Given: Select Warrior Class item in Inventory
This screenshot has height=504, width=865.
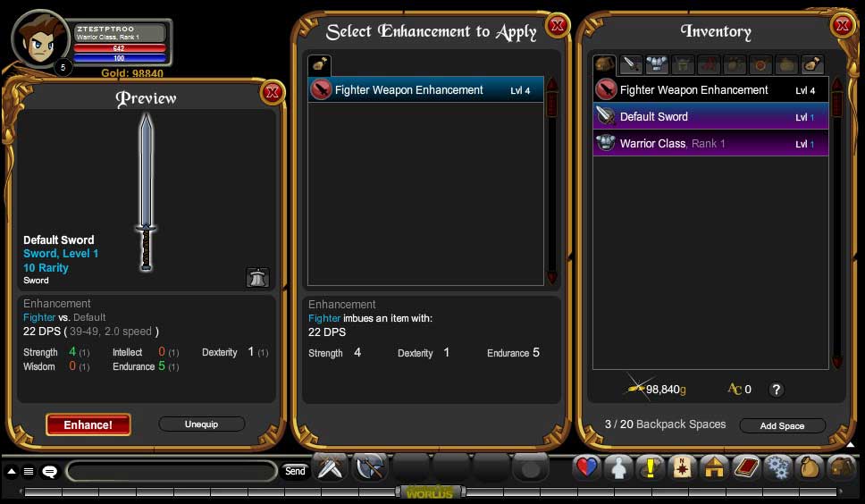Looking at the screenshot, I should (x=710, y=143).
